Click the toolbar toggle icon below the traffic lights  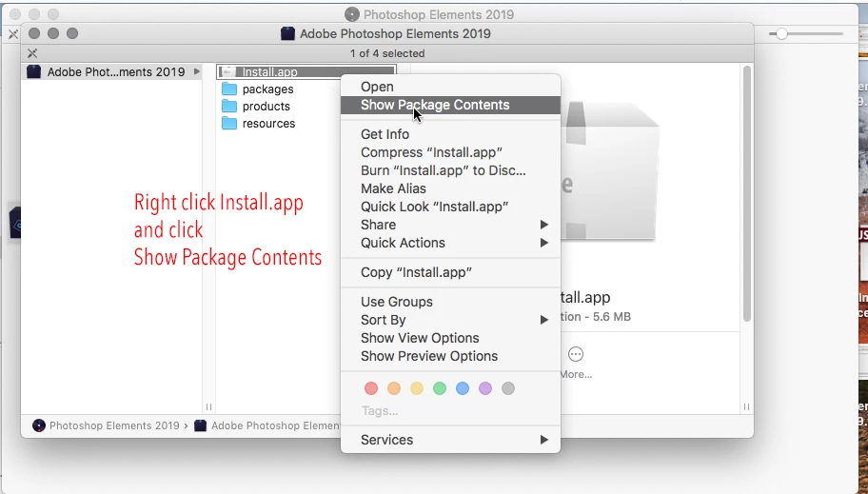(32, 53)
